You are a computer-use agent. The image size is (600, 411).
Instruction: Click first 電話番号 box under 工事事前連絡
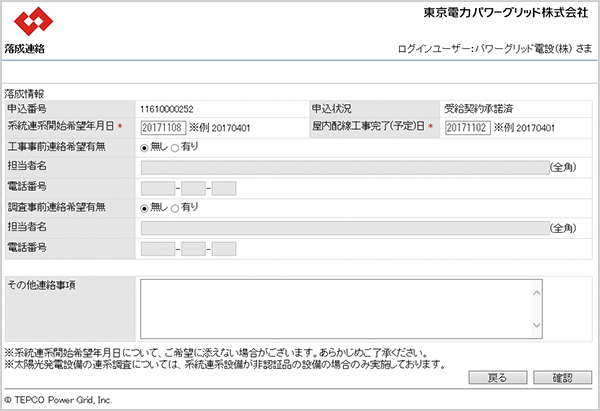point(158,188)
